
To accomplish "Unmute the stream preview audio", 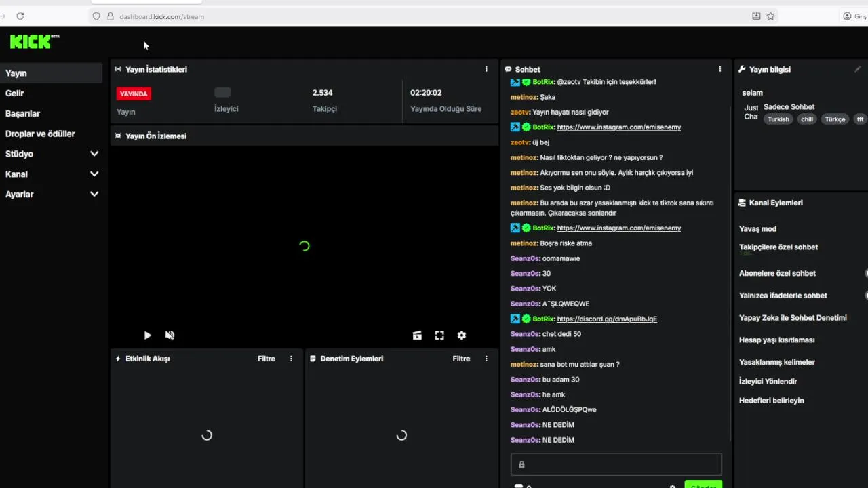I will (x=170, y=335).
